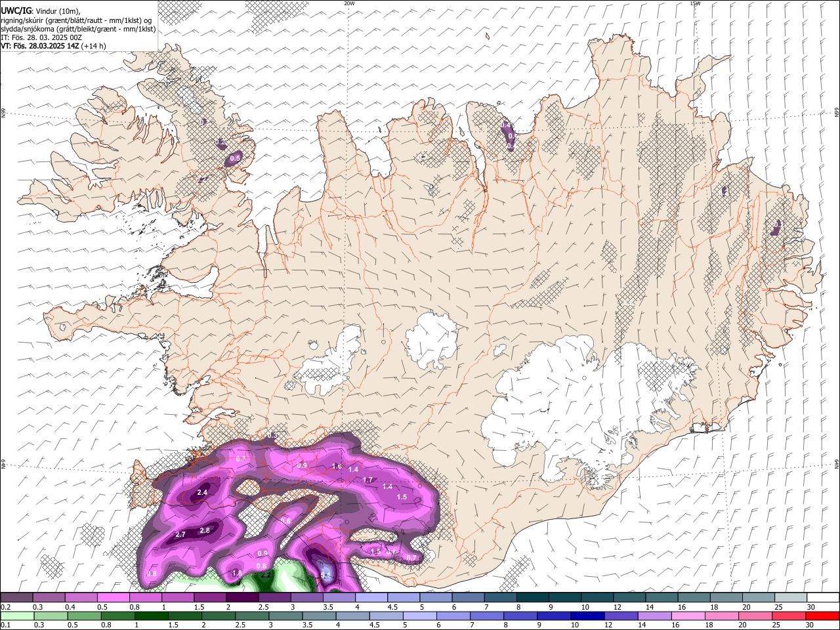Click the '0.2' label in upper legend row
Image resolution: width=840 pixels, height=630 pixels.
pos(5,607)
